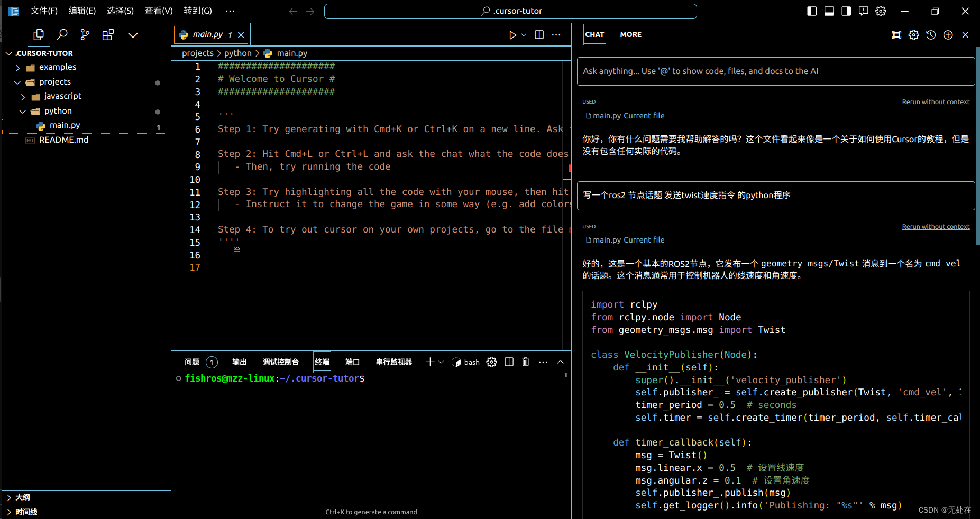The image size is (980, 519).
Task: Open the 查看(V) menu
Action: coord(159,11)
